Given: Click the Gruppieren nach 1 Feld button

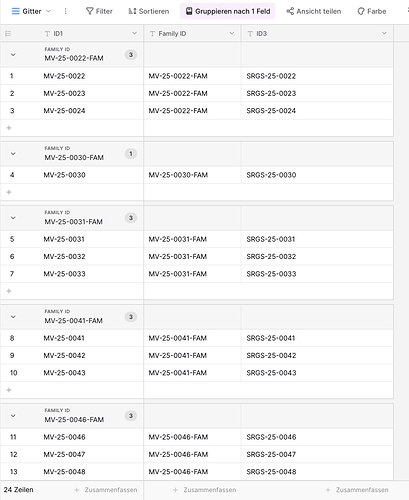Looking at the screenshot, I should [228, 11].
